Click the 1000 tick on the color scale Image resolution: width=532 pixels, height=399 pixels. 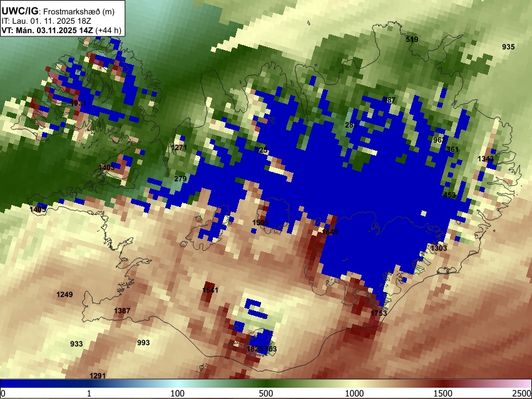click(354, 393)
